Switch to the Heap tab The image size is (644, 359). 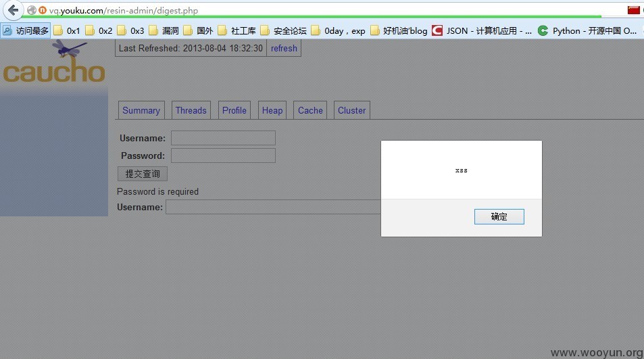click(272, 110)
